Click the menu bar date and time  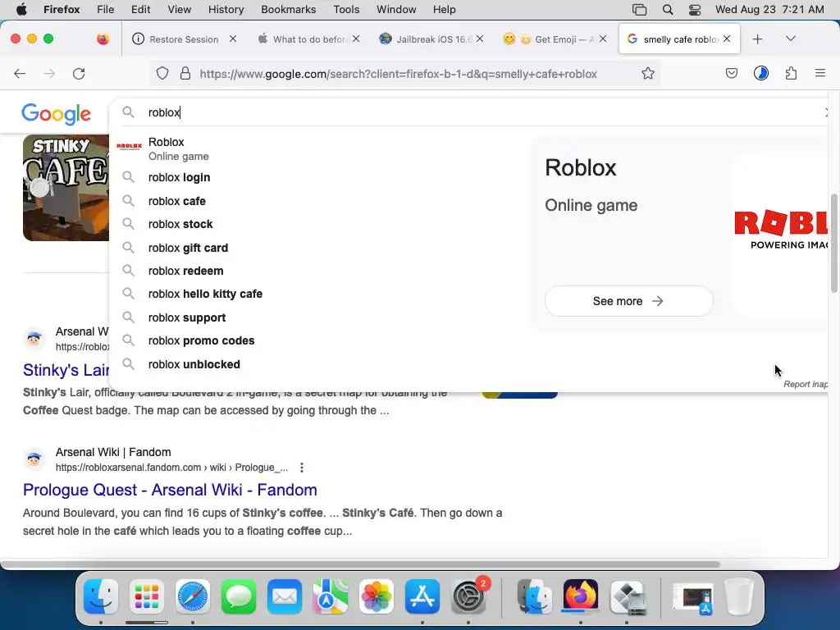769,9
